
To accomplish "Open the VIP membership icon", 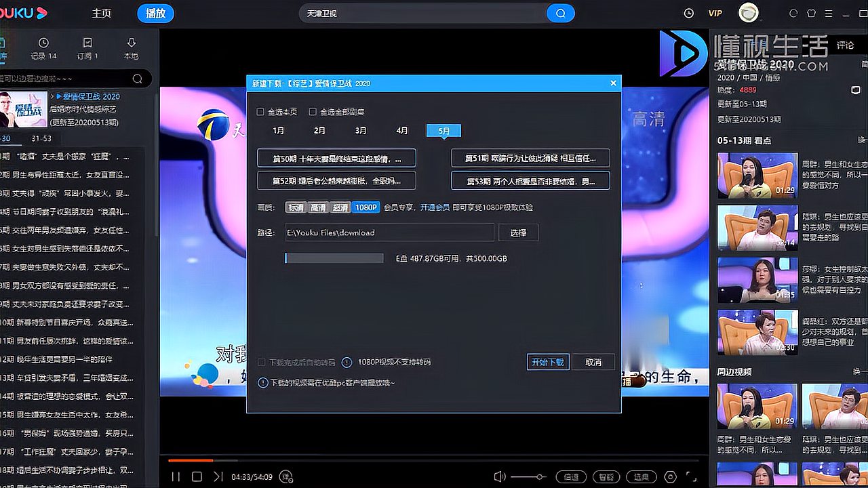I will coord(715,13).
